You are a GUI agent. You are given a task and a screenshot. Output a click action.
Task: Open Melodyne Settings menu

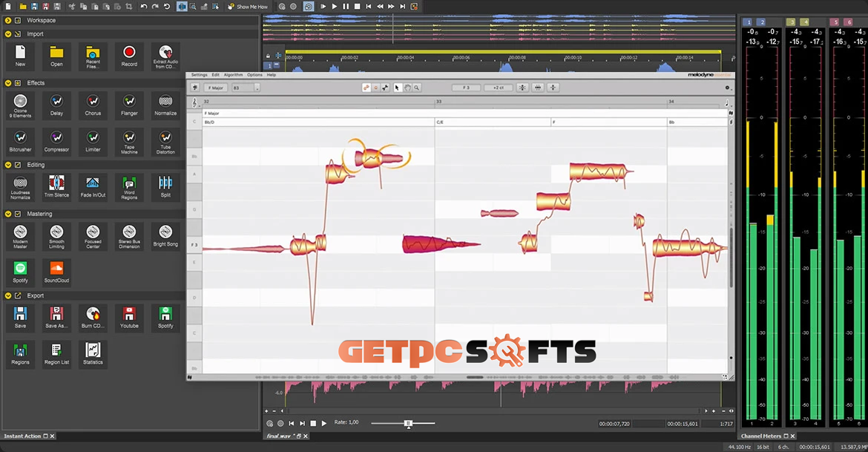[200, 75]
